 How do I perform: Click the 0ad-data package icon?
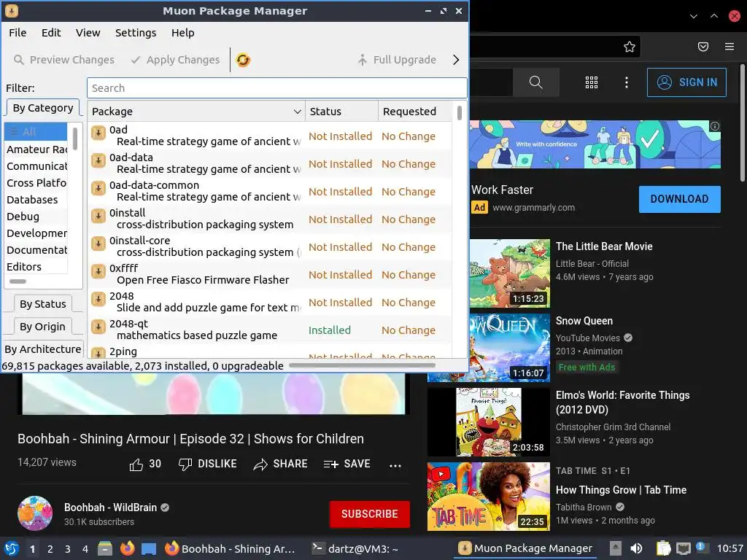pyautogui.click(x=98, y=160)
